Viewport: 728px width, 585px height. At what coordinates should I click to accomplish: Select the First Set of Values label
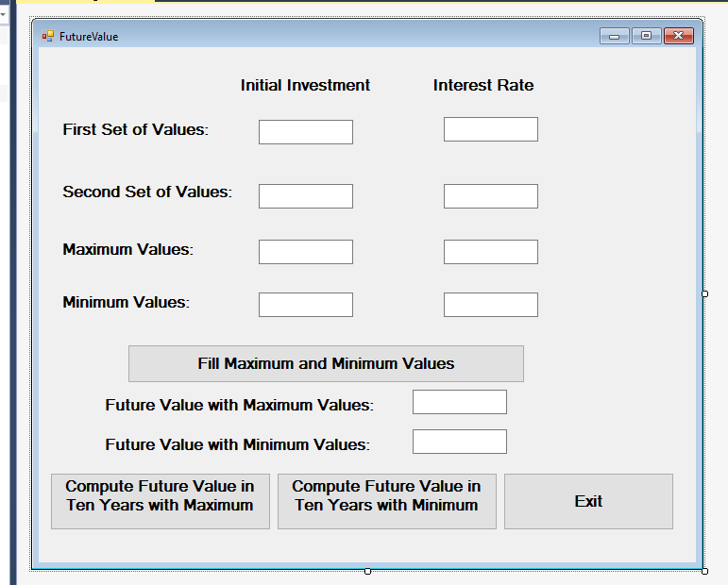click(x=136, y=129)
